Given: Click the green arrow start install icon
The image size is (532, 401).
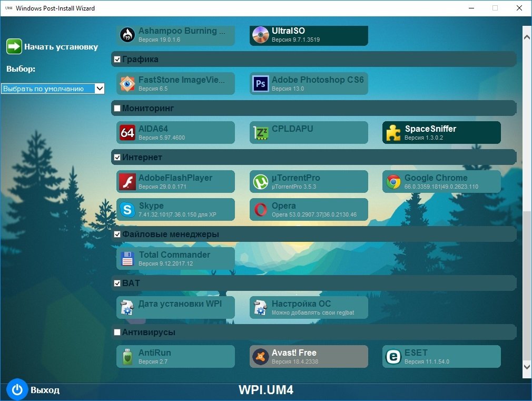Looking at the screenshot, I should click(x=14, y=46).
